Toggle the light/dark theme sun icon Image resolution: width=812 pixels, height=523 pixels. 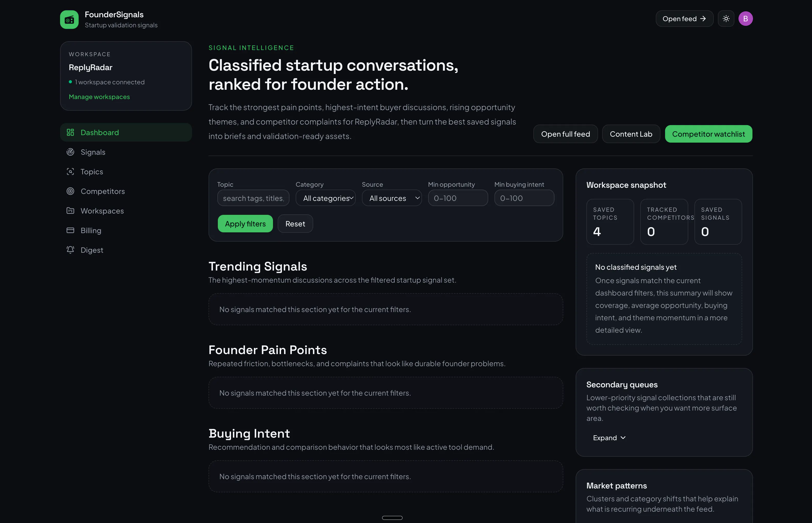(x=726, y=19)
